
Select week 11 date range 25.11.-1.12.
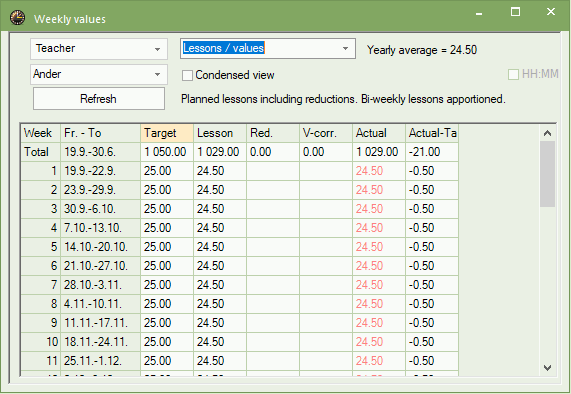coord(101,360)
